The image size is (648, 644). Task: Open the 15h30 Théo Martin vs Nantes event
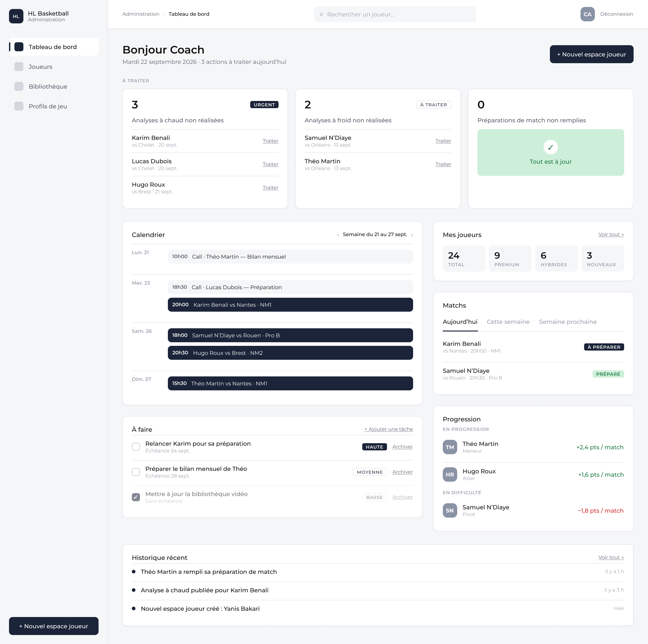tap(290, 384)
